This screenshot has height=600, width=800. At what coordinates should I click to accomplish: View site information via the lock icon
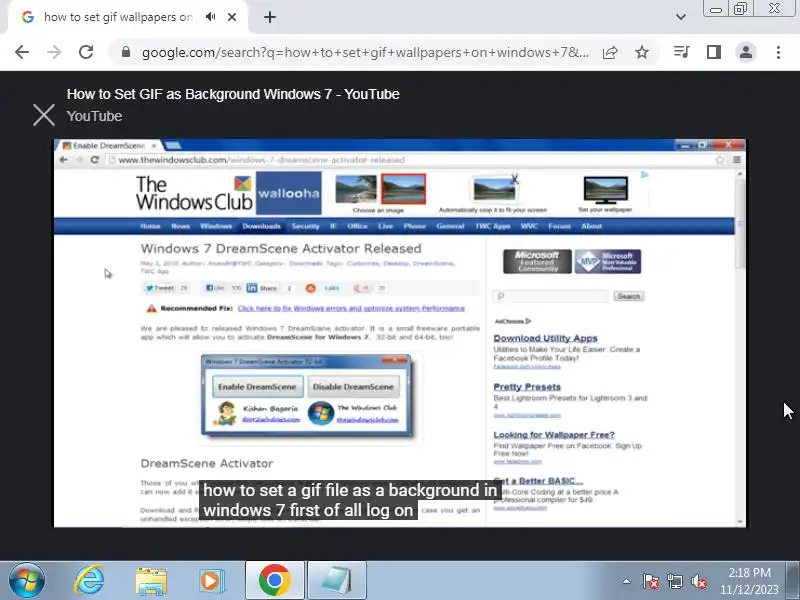[126, 52]
